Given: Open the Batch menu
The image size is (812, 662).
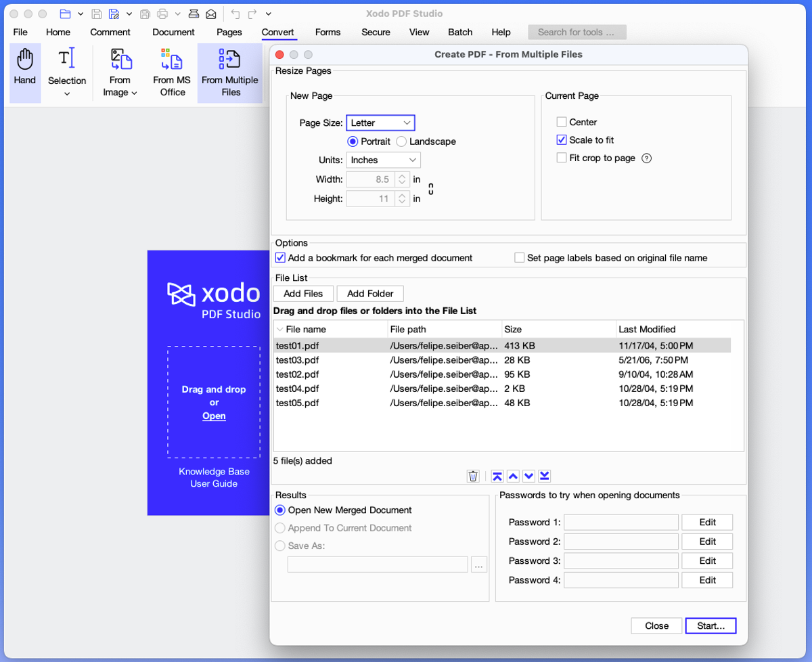Looking at the screenshot, I should tap(460, 32).
